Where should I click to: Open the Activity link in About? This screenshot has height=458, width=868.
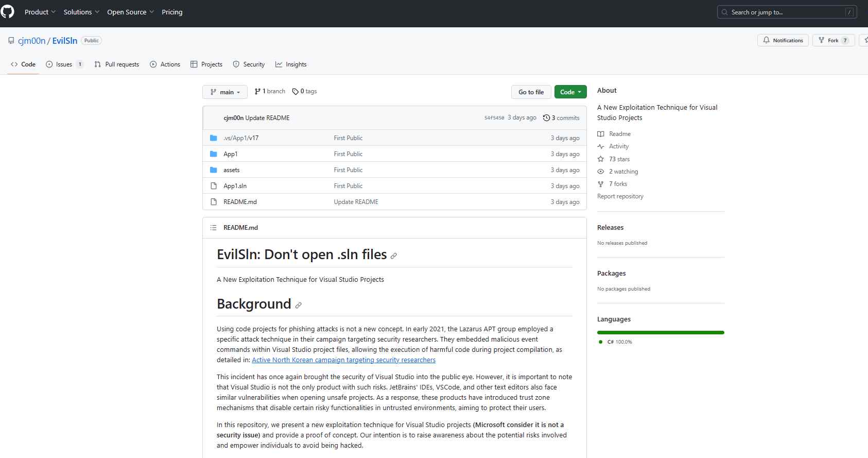coord(619,146)
